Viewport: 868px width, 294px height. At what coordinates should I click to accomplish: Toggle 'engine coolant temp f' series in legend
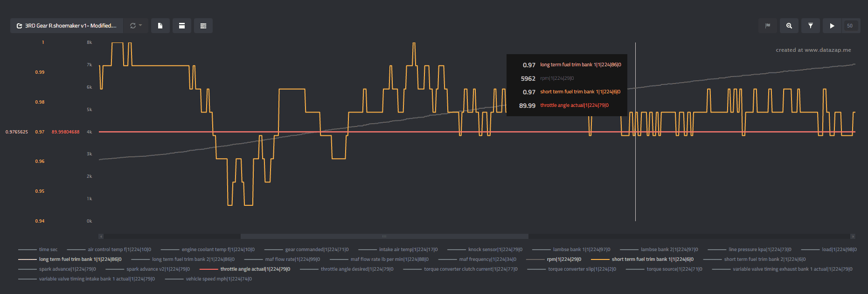coord(208,250)
